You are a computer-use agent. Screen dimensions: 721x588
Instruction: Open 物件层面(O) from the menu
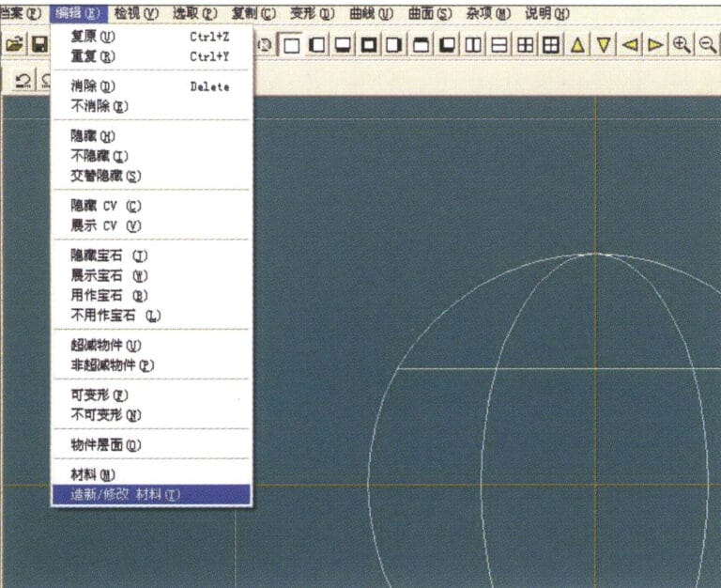(x=151, y=444)
